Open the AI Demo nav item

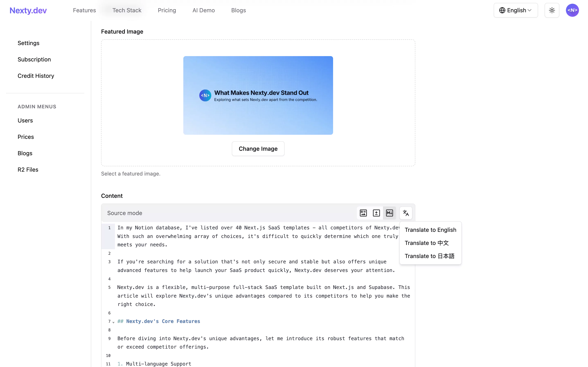click(203, 10)
